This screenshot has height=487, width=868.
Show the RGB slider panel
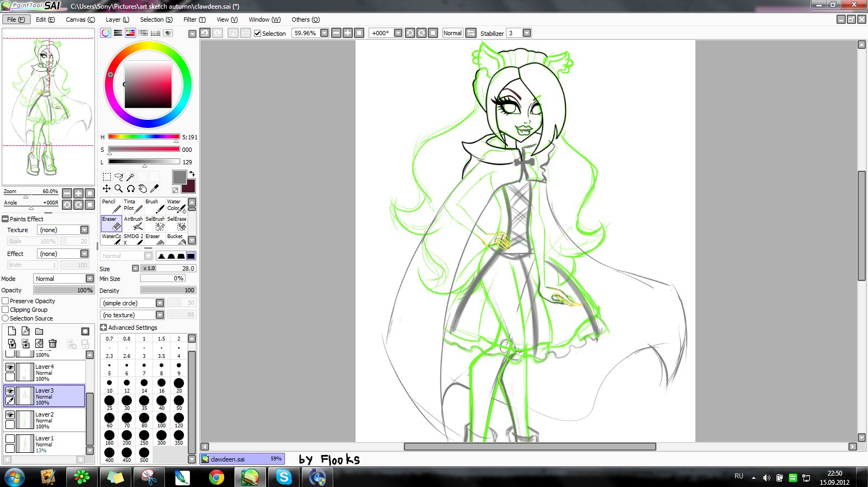118,33
